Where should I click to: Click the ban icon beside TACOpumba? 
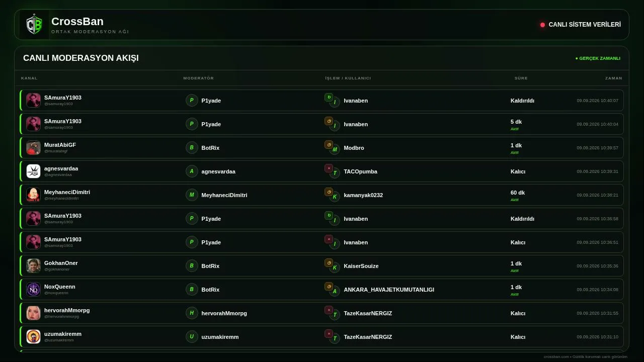[x=329, y=168]
